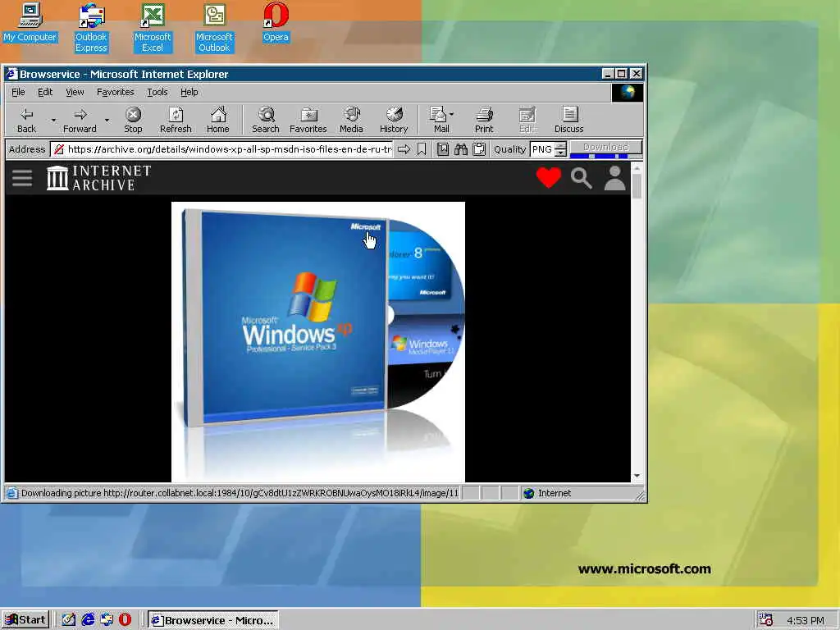Image resolution: width=840 pixels, height=630 pixels.
Task: Click the Go arrow next to address bar
Action: pyautogui.click(x=404, y=149)
